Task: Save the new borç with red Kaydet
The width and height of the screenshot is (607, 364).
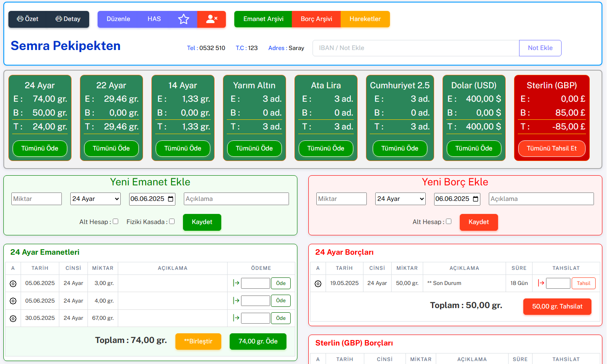Action: tap(479, 222)
